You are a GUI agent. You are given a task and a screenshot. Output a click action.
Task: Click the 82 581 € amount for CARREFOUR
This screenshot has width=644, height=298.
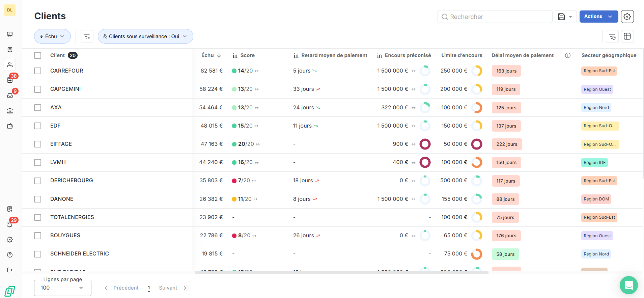[212, 71]
